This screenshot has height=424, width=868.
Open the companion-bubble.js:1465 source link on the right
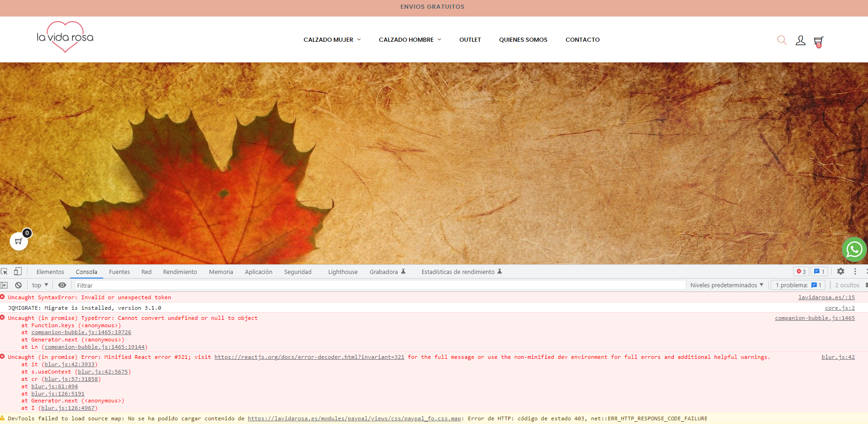pos(815,318)
